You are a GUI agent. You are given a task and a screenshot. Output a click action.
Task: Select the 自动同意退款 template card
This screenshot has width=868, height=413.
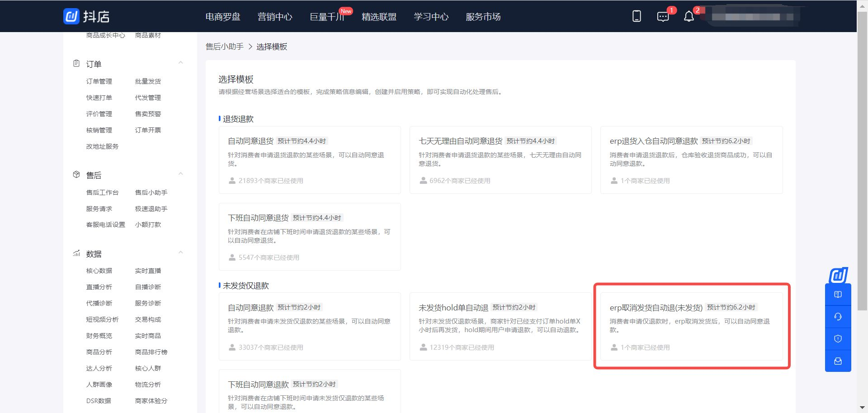tap(310, 326)
